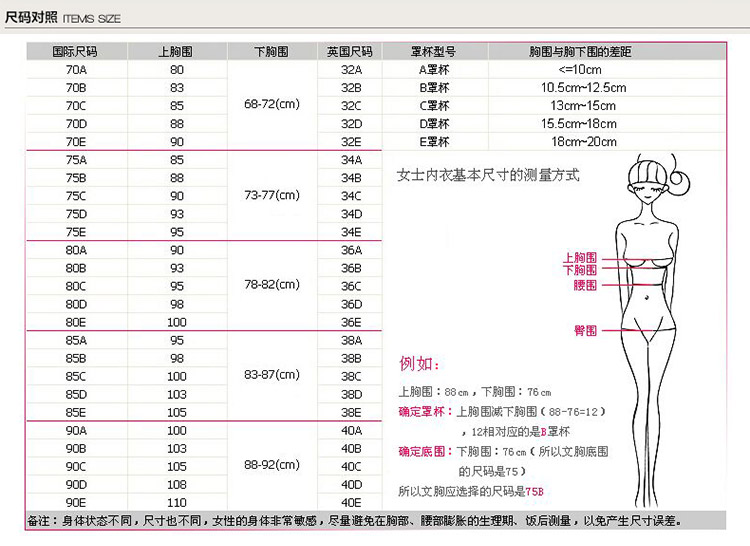Click the pink 臀围 label beside the figure
750x546 pixels.
tap(584, 330)
